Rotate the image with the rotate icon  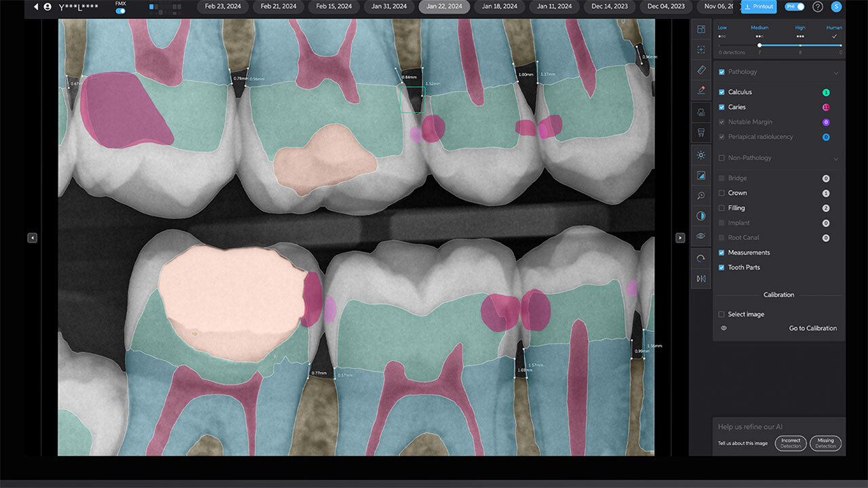click(701, 259)
